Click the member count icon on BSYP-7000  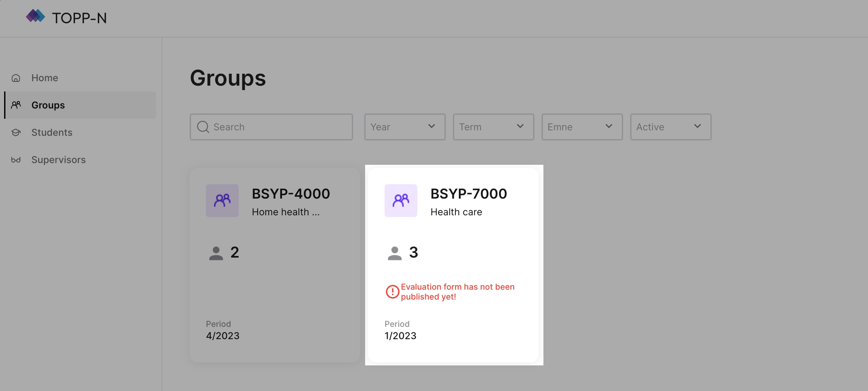[394, 253]
